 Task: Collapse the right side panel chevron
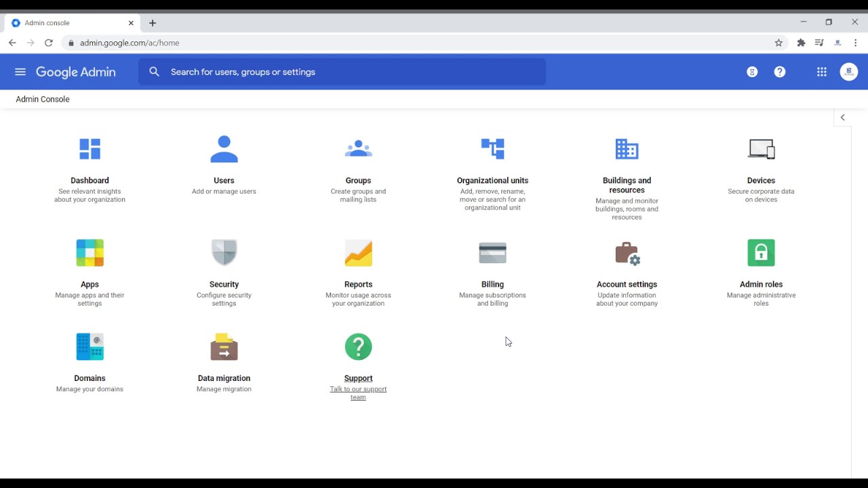pos(842,117)
